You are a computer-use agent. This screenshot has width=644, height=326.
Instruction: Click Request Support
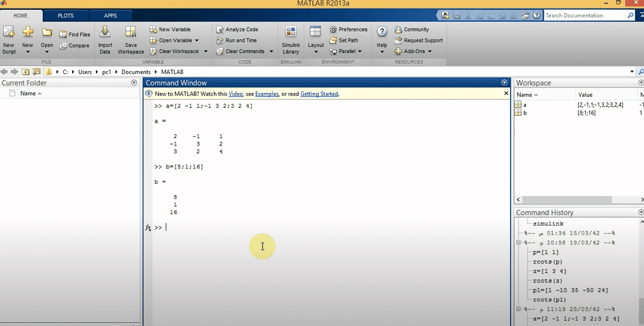coord(419,40)
